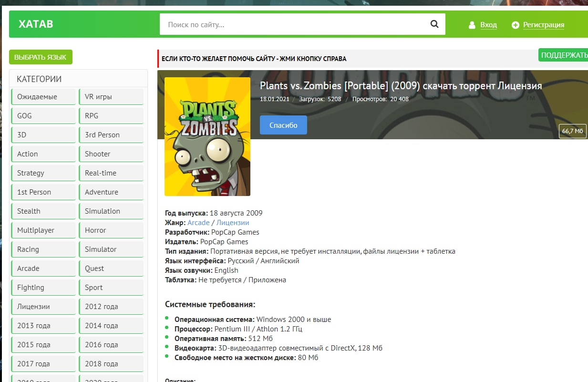Image resolution: width=588 pixels, height=382 pixels.
Task: Open the 2017 года category
Action: point(43,363)
